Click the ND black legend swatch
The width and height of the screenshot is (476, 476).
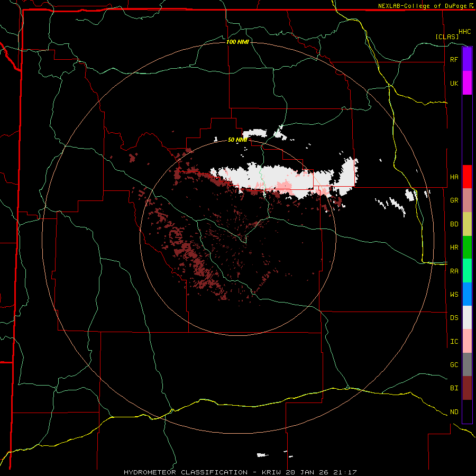[467, 411]
